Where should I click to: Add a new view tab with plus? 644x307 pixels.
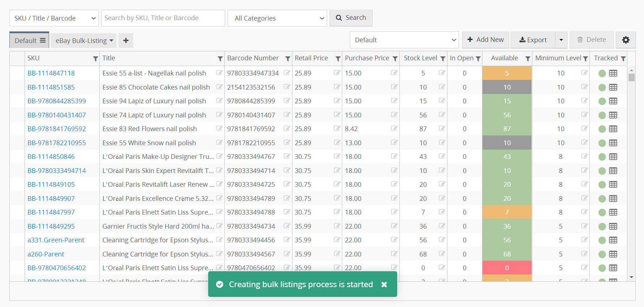click(x=126, y=41)
